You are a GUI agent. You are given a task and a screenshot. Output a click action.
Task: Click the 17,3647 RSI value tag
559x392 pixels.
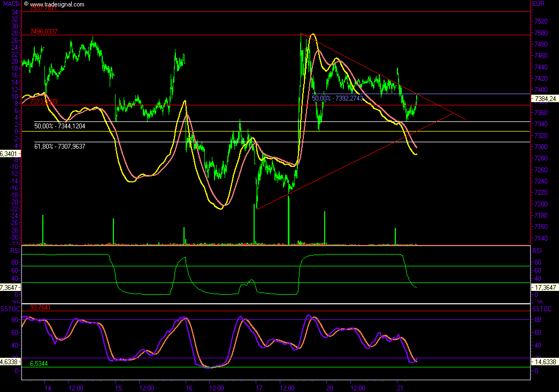tap(544, 287)
